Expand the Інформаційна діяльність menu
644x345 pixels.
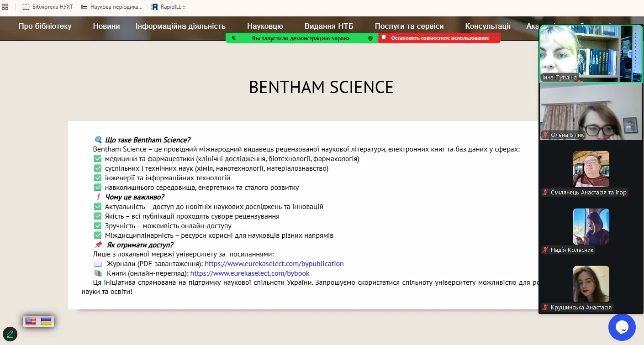(x=180, y=26)
